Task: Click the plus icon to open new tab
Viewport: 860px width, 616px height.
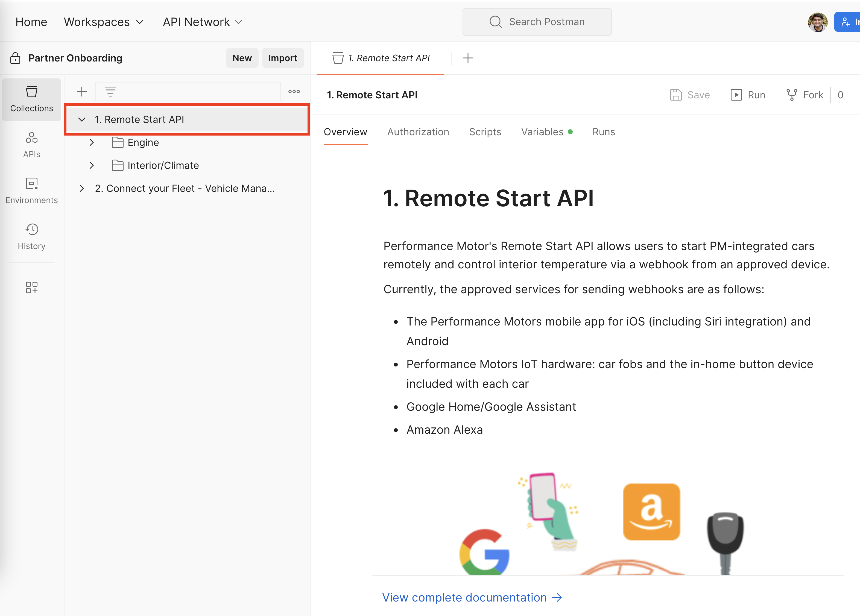Action: [468, 58]
